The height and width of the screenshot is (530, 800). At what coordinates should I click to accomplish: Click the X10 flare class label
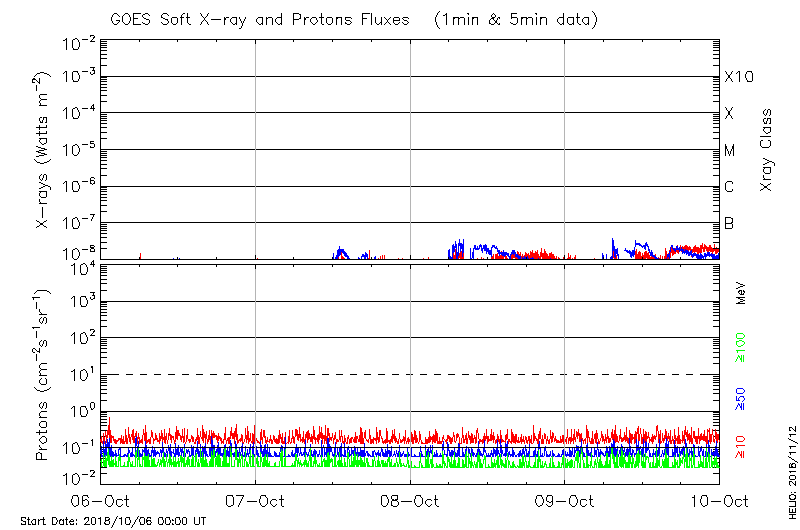click(738, 77)
